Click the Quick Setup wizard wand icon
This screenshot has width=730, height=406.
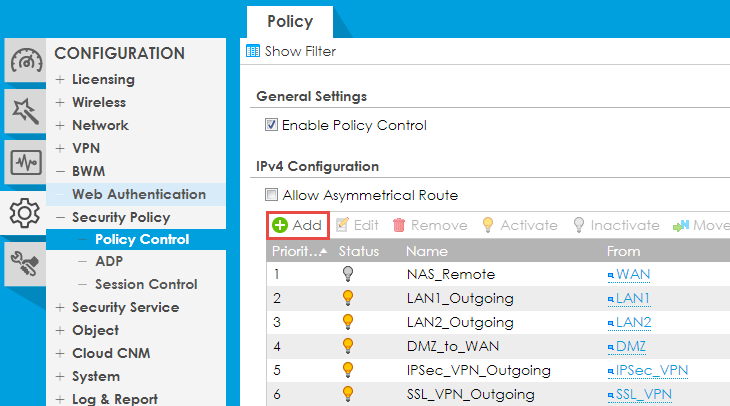pos(24,112)
